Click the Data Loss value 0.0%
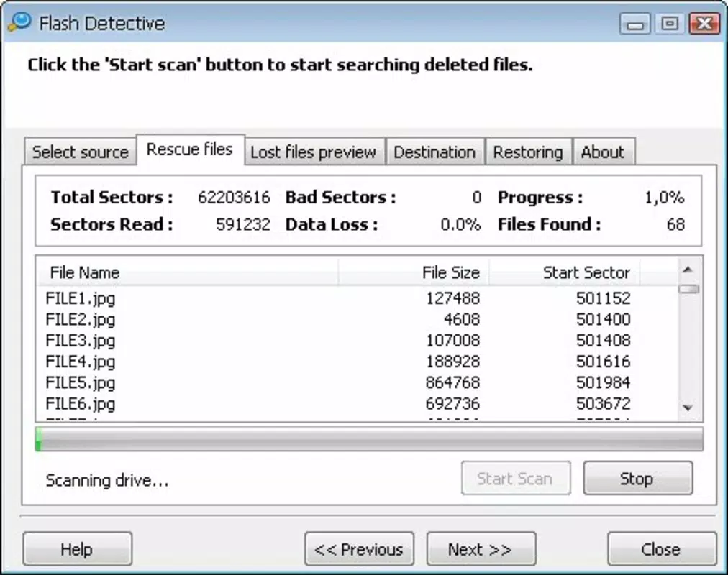This screenshot has width=728, height=575. coord(460,224)
